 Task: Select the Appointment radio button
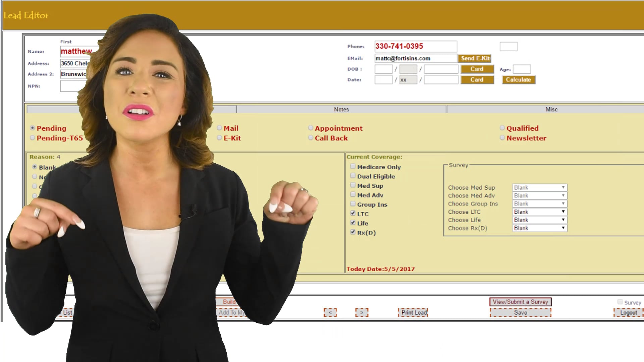[311, 128]
